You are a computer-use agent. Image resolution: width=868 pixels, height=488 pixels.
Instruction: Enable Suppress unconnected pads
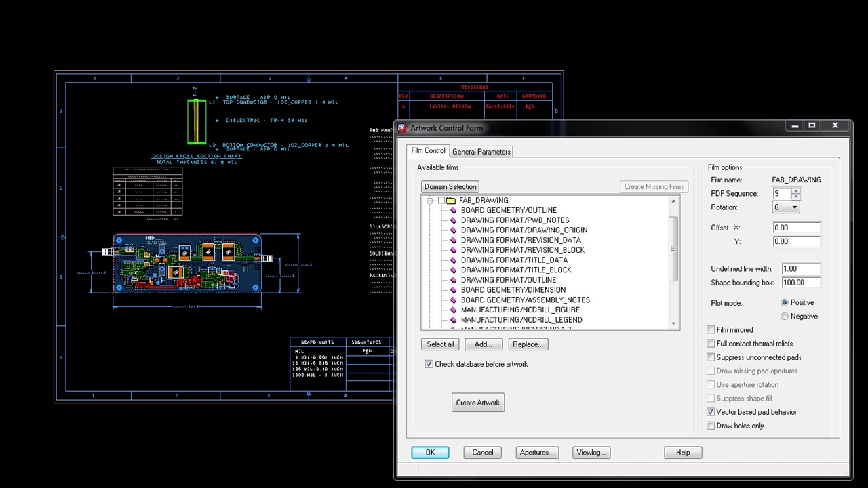coord(711,357)
